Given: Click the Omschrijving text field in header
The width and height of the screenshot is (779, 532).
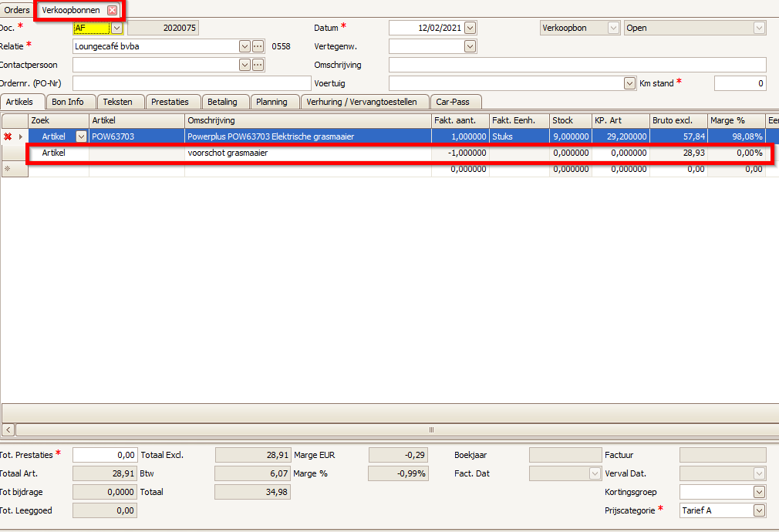Looking at the screenshot, I should tap(577, 65).
